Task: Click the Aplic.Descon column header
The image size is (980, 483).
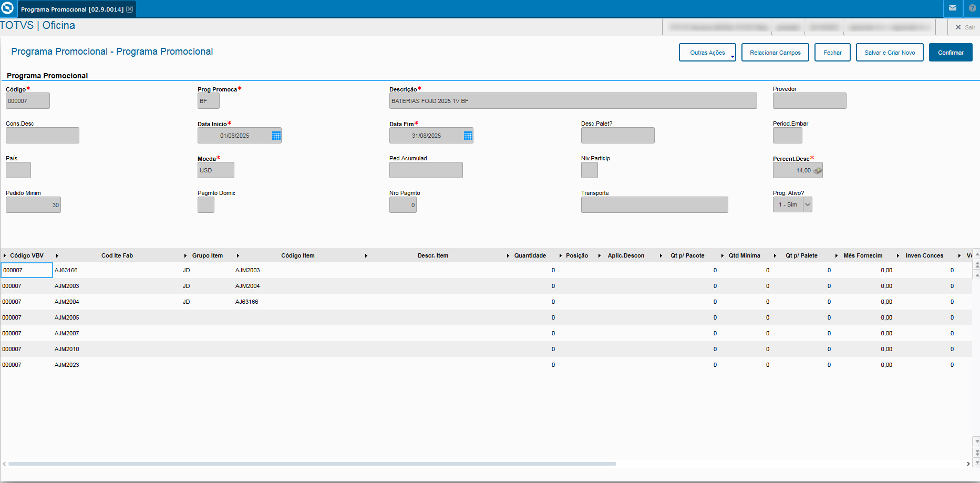Action: (626, 255)
